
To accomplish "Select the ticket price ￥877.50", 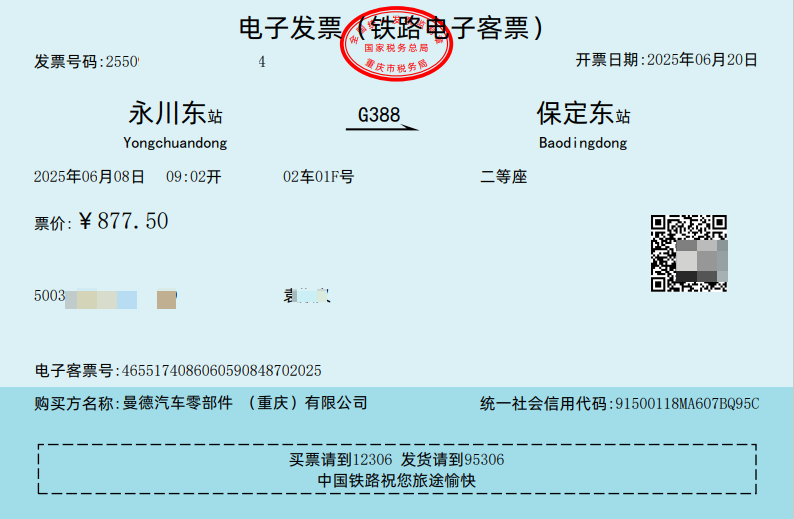I will tap(123, 222).
